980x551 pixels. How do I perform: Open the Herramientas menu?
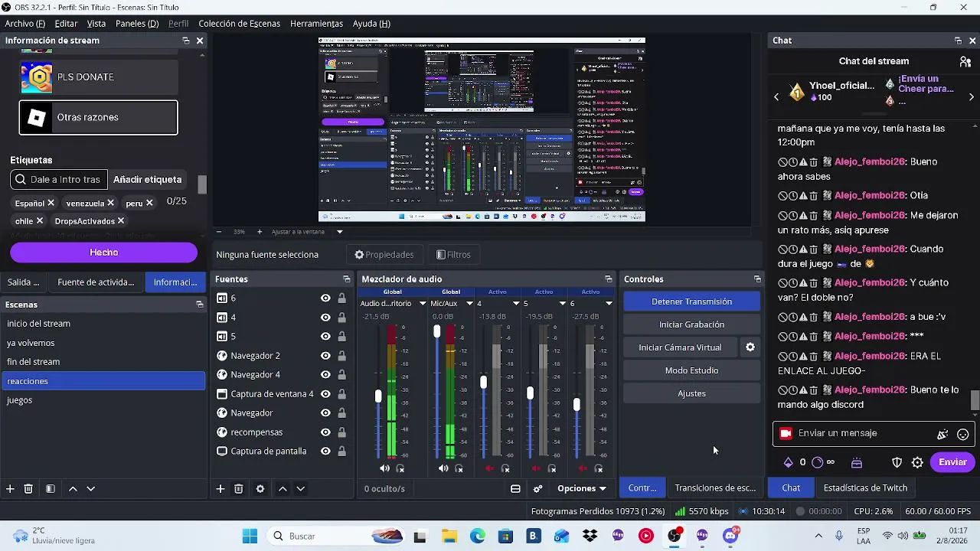[316, 24]
